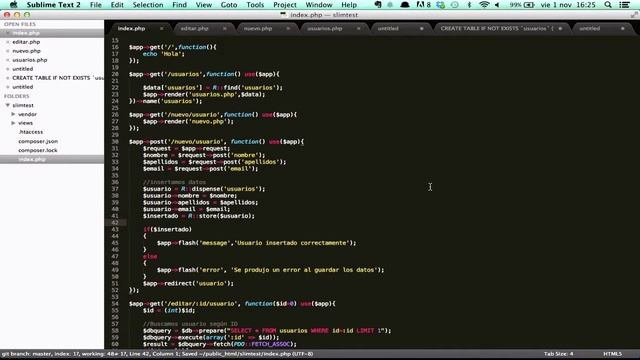This screenshot has width=640, height=360.
Task: Click the Adobe 8 menu bar icon
Action: coord(423,5)
